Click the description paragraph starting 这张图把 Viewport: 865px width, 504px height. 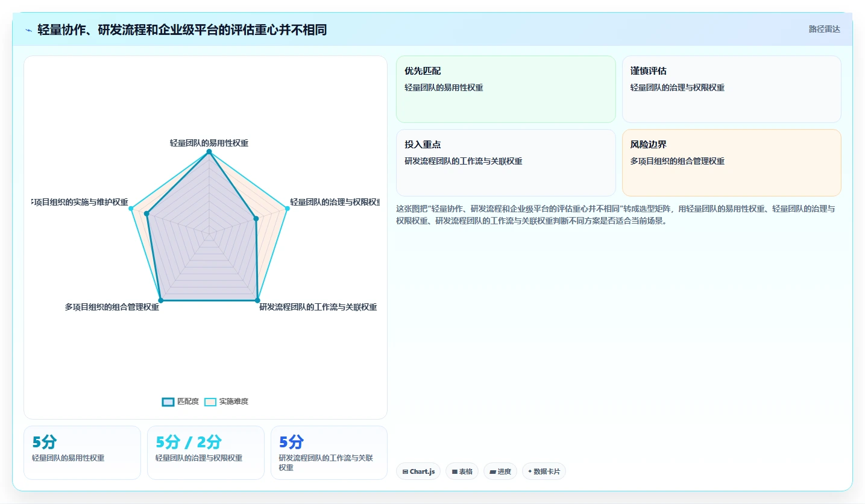coord(615,215)
